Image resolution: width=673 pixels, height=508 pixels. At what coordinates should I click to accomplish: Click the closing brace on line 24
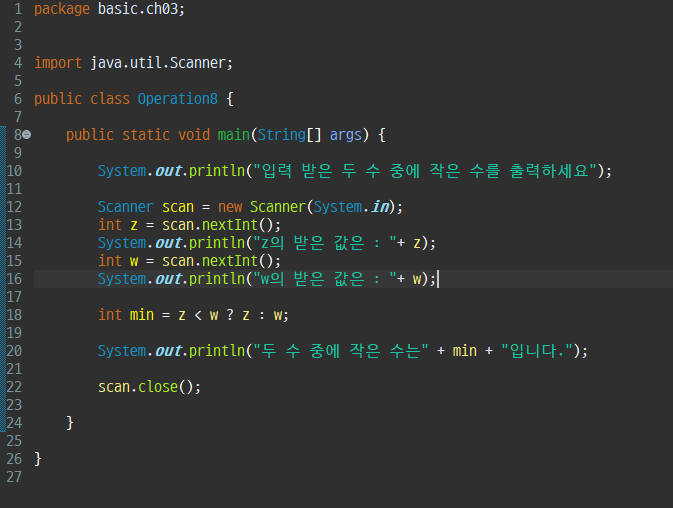(x=70, y=423)
